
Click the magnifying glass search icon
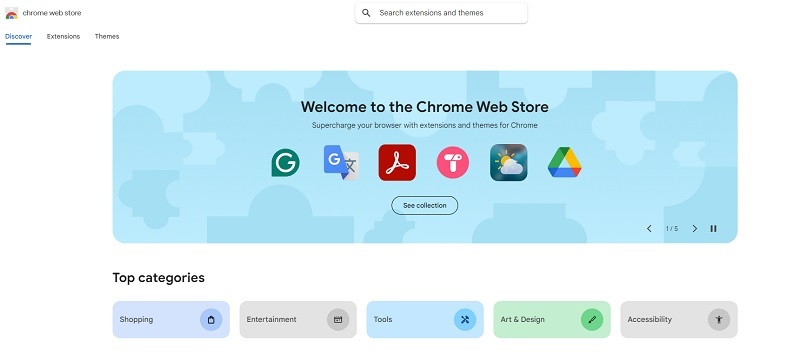pos(366,13)
